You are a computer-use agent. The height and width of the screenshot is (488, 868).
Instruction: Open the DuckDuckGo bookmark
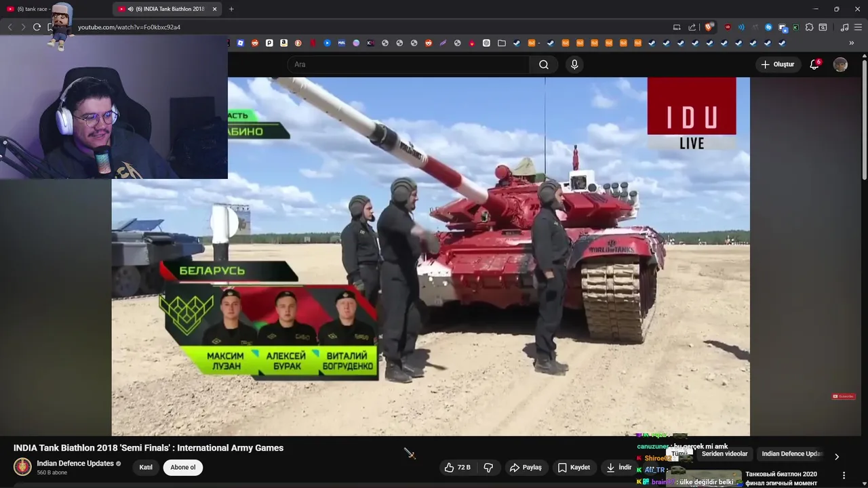298,43
